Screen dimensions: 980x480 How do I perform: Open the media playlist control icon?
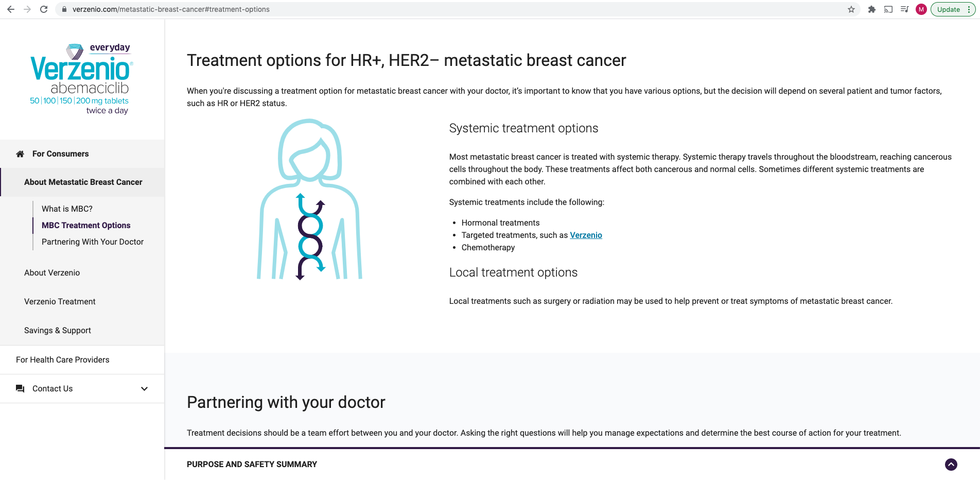click(x=905, y=9)
